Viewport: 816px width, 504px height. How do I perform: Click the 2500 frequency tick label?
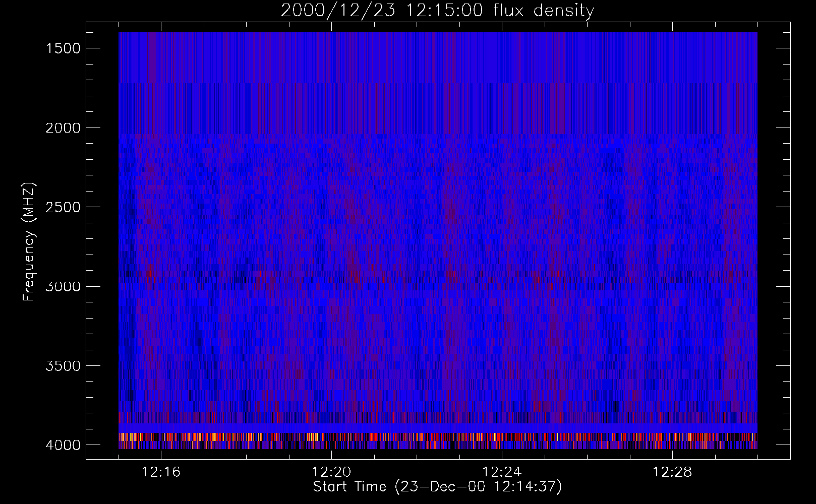63,207
